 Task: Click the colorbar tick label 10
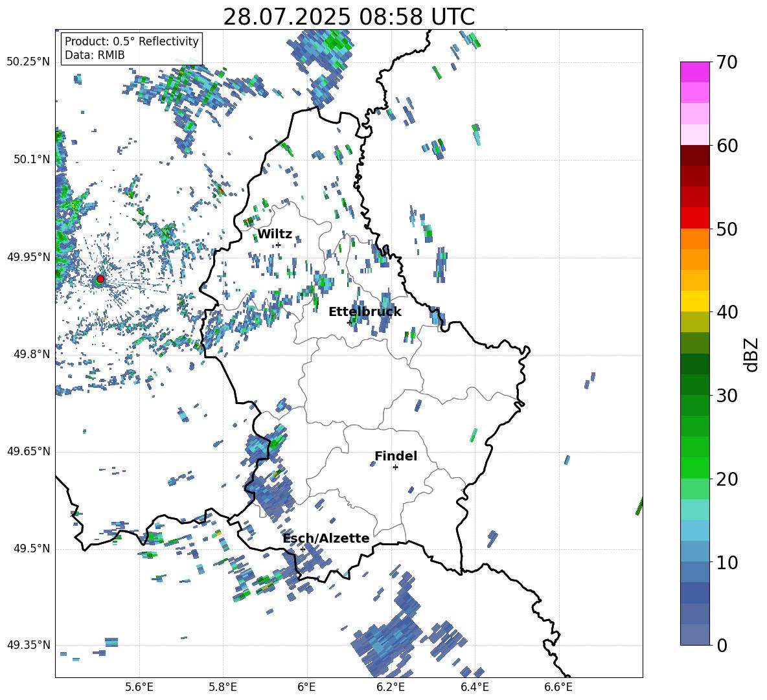tap(727, 562)
